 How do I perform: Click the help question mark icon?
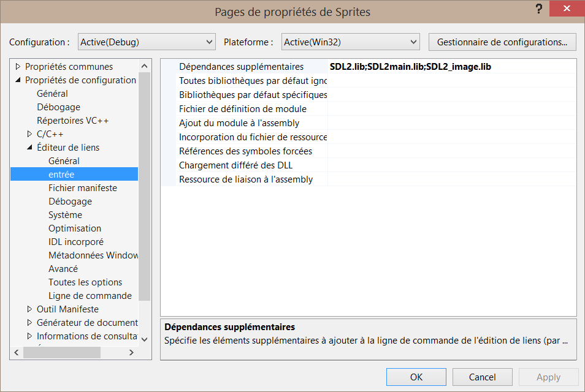point(539,9)
